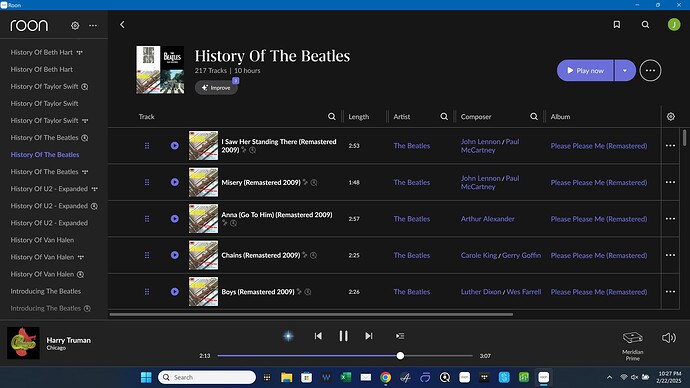Image resolution: width=690 pixels, height=388 pixels.
Task: Open the search magnifier in header
Action: 645,25
